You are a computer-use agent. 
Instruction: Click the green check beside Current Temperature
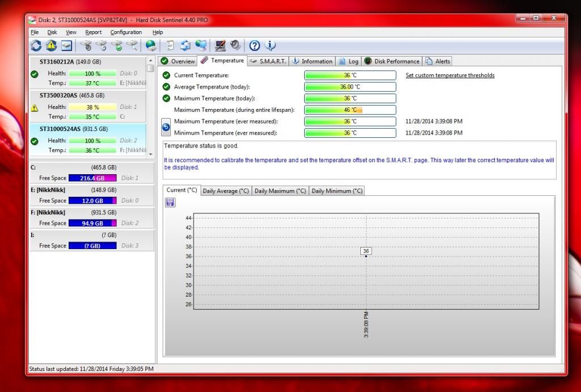point(166,75)
